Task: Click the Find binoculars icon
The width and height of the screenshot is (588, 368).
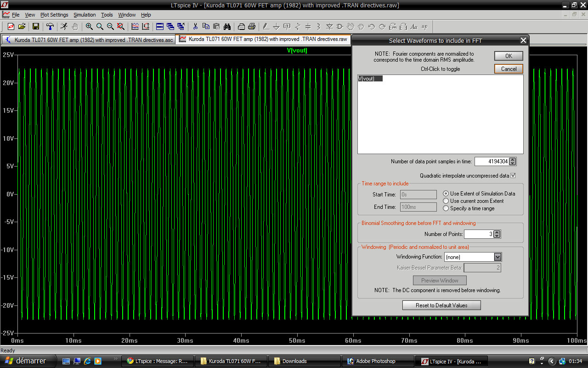Action: click(227, 27)
